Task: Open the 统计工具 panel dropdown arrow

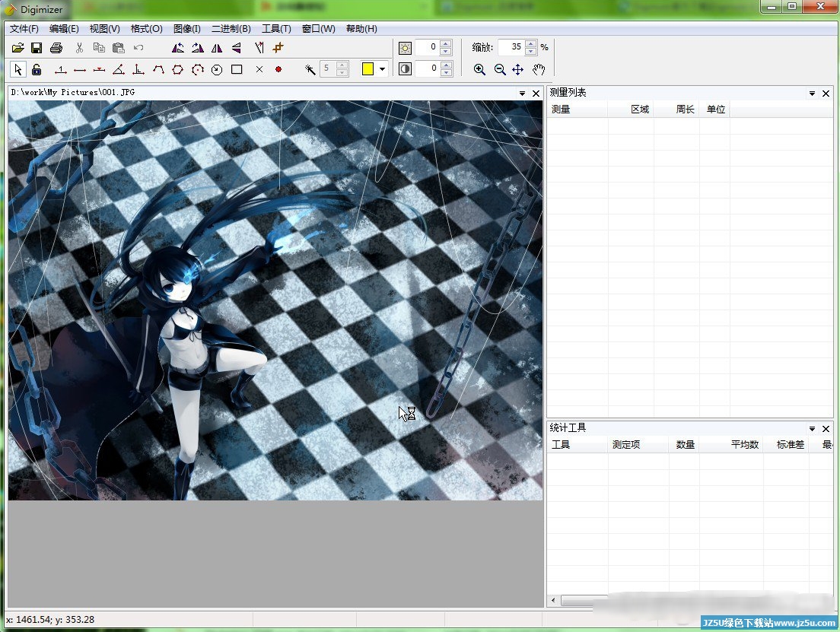Action: (812, 428)
